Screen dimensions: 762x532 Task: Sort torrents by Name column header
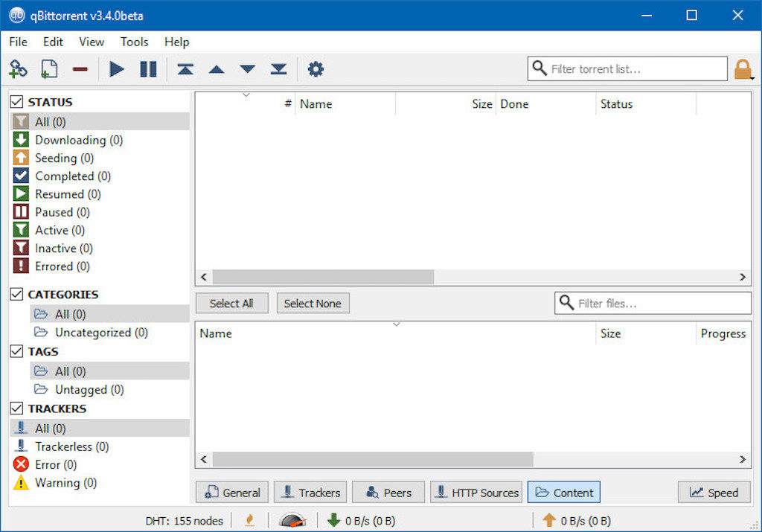point(345,104)
